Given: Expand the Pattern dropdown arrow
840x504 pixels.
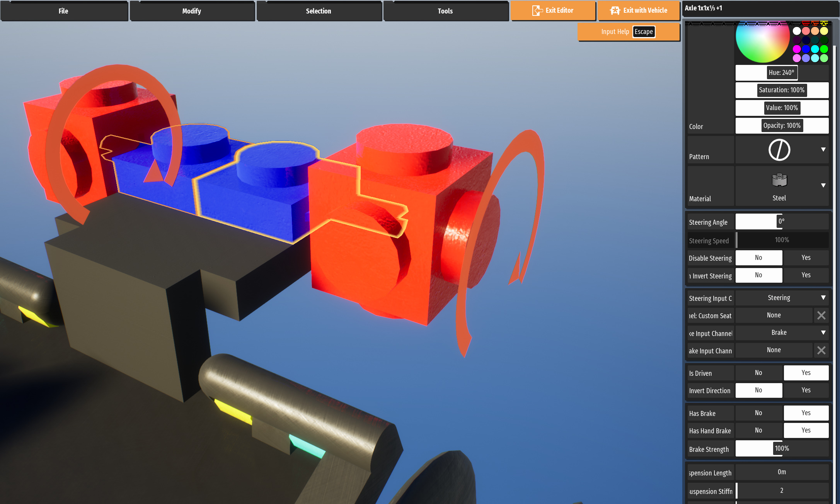Looking at the screenshot, I should pyautogui.click(x=823, y=149).
